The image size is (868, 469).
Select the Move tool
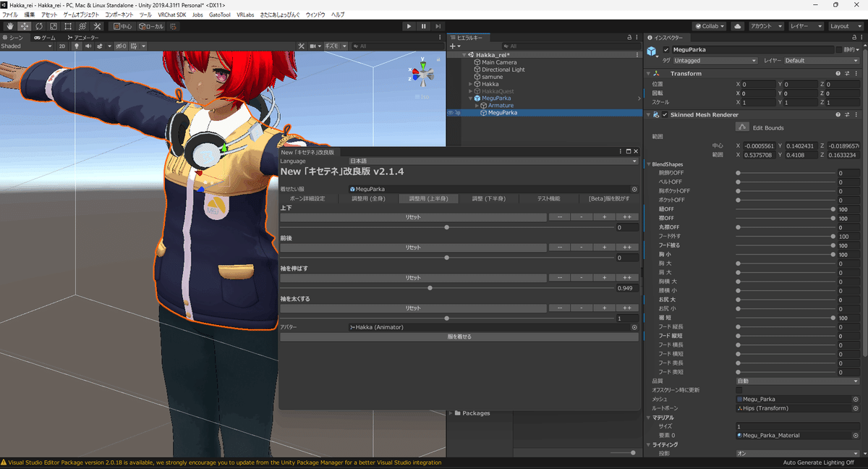click(25, 26)
